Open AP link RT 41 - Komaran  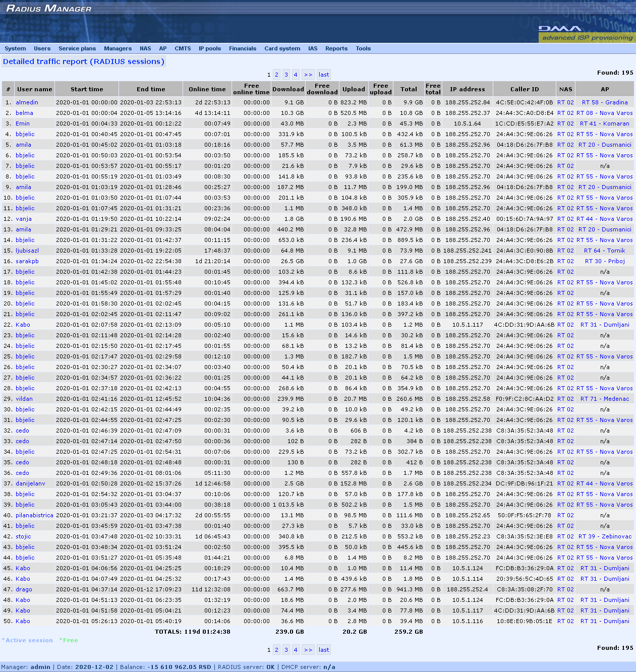point(605,124)
